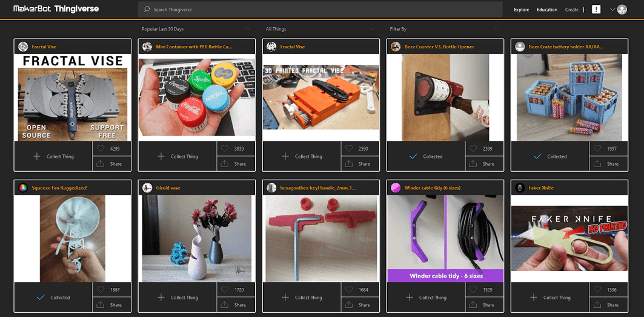Share the Mini Container with PET Bottle thing

coord(236,163)
